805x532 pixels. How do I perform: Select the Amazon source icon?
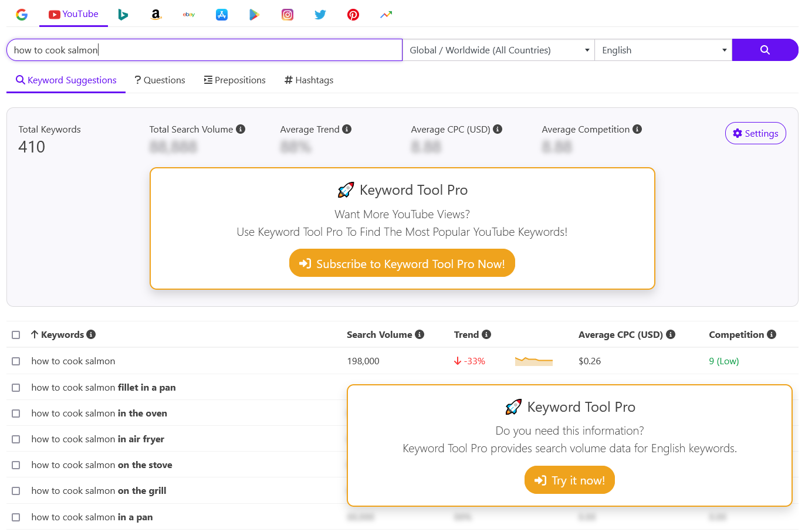pos(155,15)
